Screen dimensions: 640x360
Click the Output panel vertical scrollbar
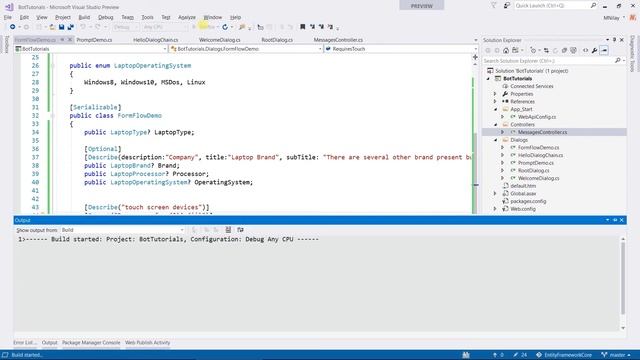point(622,284)
